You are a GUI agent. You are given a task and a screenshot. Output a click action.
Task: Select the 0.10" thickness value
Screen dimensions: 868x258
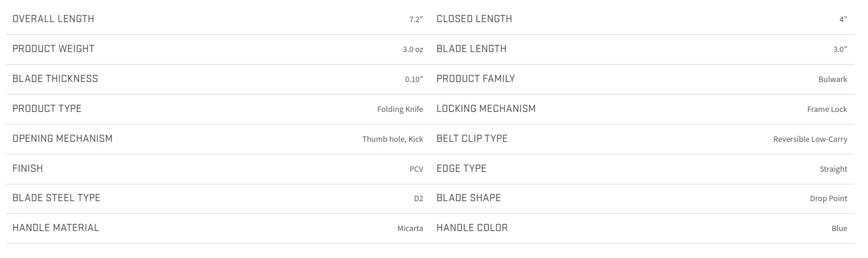414,80
